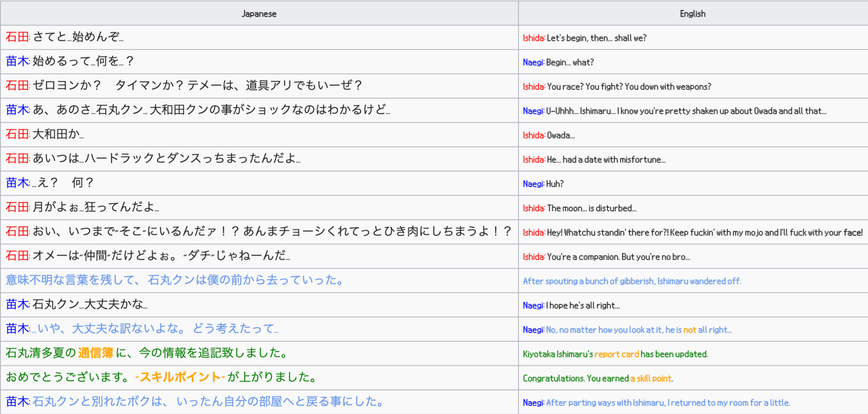Image resolution: width=868 pixels, height=414 pixels.
Task: Click 'You're a companion. But you're no bro' line
Action: click(x=618, y=257)
